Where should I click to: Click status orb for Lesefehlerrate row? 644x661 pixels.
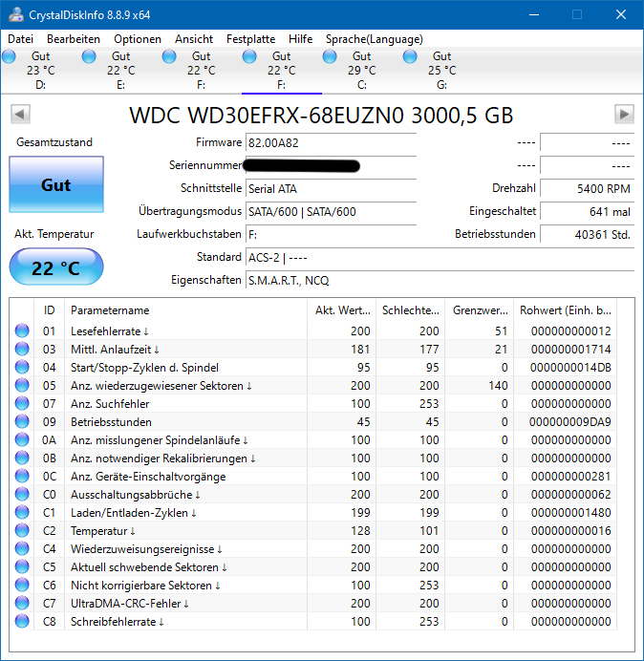[22, 330]
